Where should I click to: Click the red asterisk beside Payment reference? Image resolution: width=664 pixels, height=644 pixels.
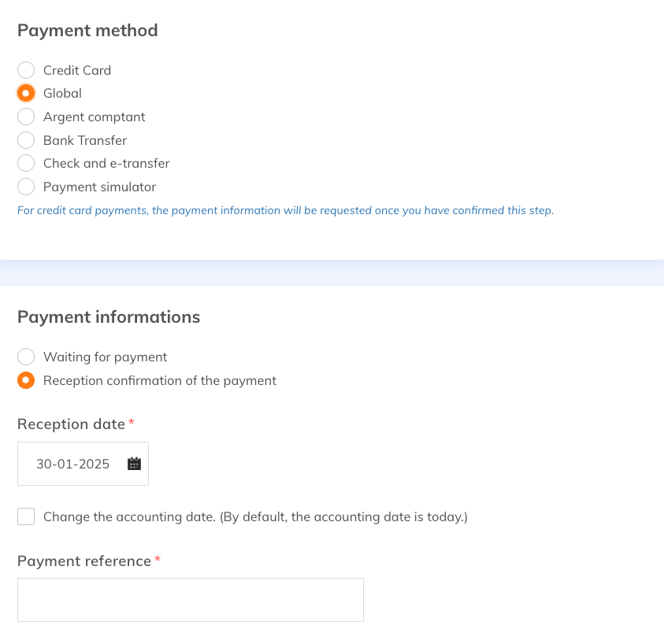(x=157, y=560)
